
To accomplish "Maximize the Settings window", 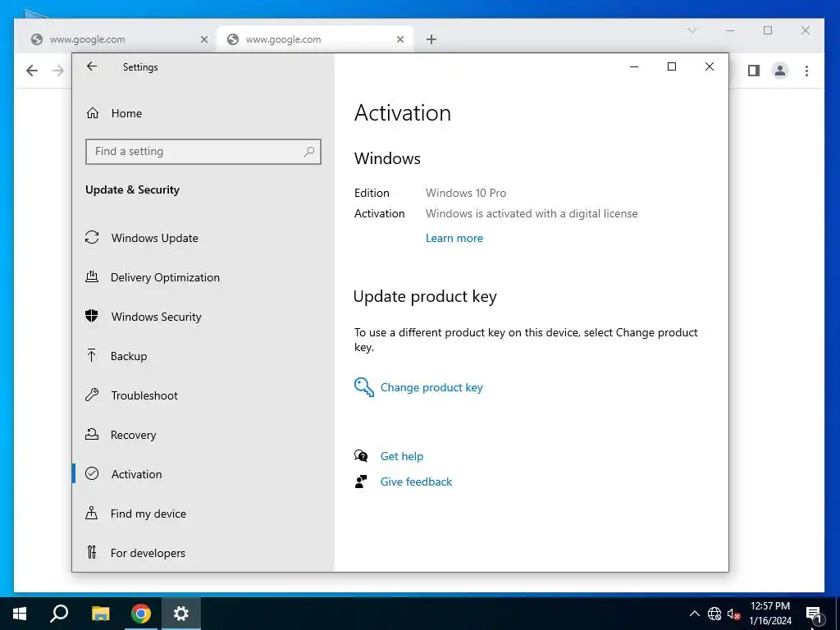I will coord(672,66).
